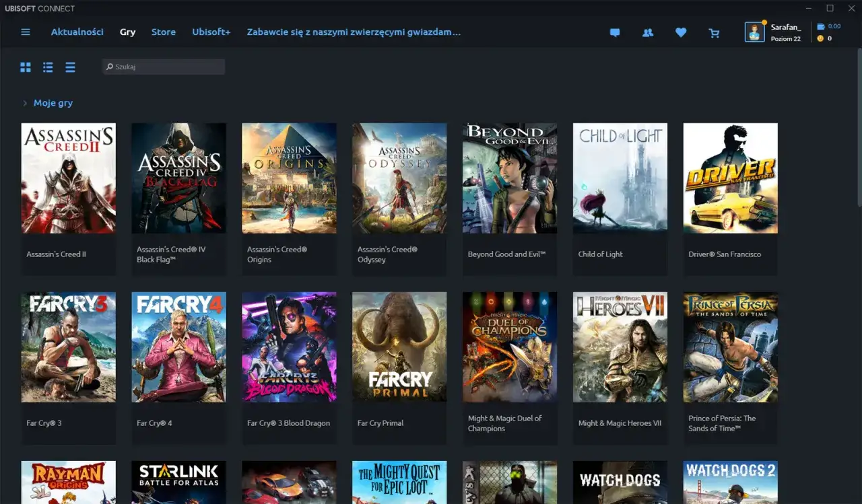
Task: Open Duel of Champions cover
Action: coord(510,347)
